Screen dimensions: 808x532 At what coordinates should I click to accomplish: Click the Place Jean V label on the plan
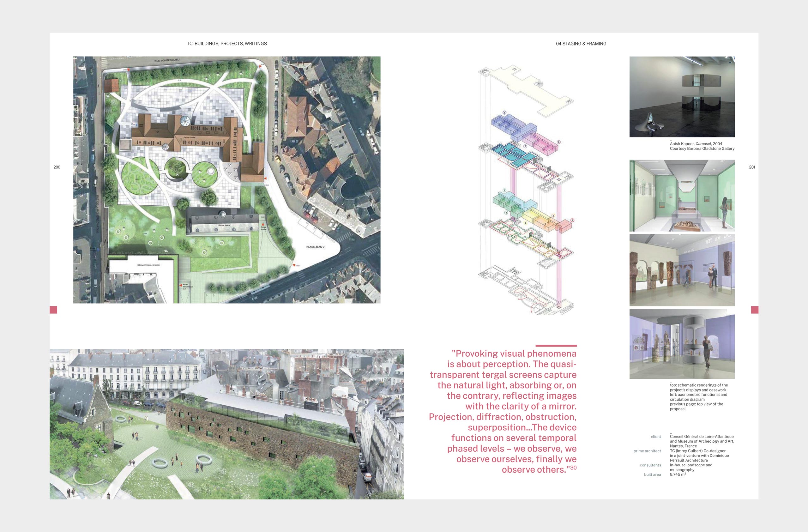(x=315, y=247)
